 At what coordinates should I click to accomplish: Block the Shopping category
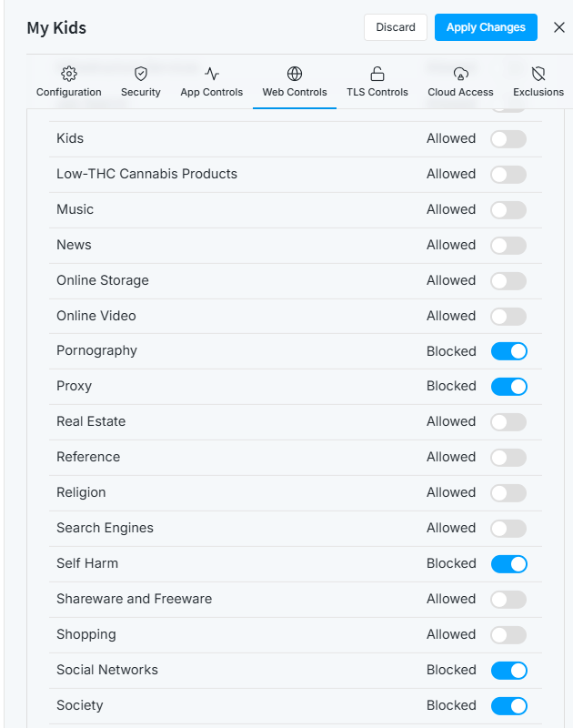508,634
